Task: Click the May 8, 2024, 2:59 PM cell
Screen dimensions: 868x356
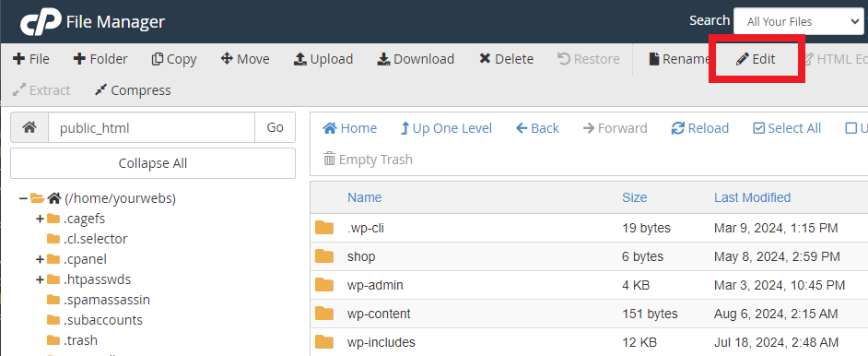Action: point(777,256)
